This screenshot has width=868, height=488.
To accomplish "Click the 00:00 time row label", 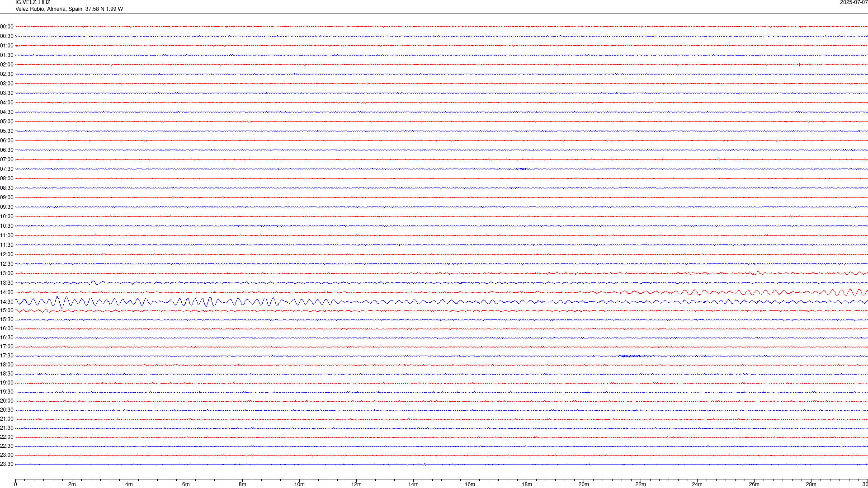I will 7,27.
